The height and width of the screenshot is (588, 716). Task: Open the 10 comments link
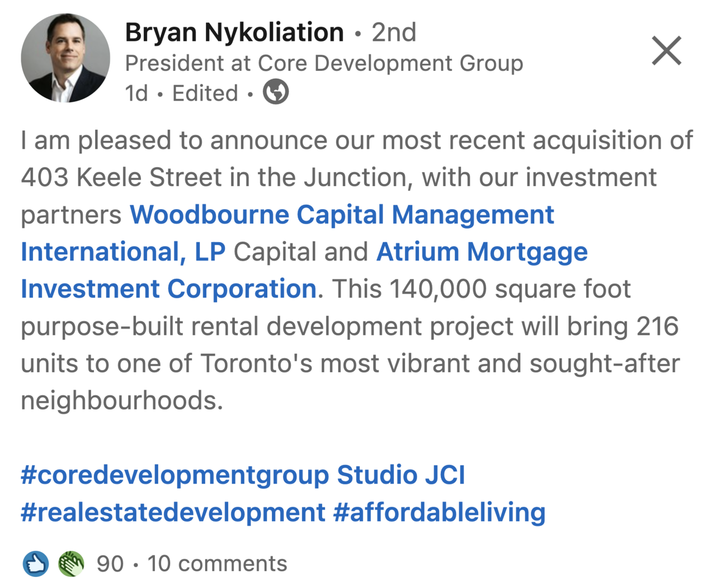coord(217,564)
